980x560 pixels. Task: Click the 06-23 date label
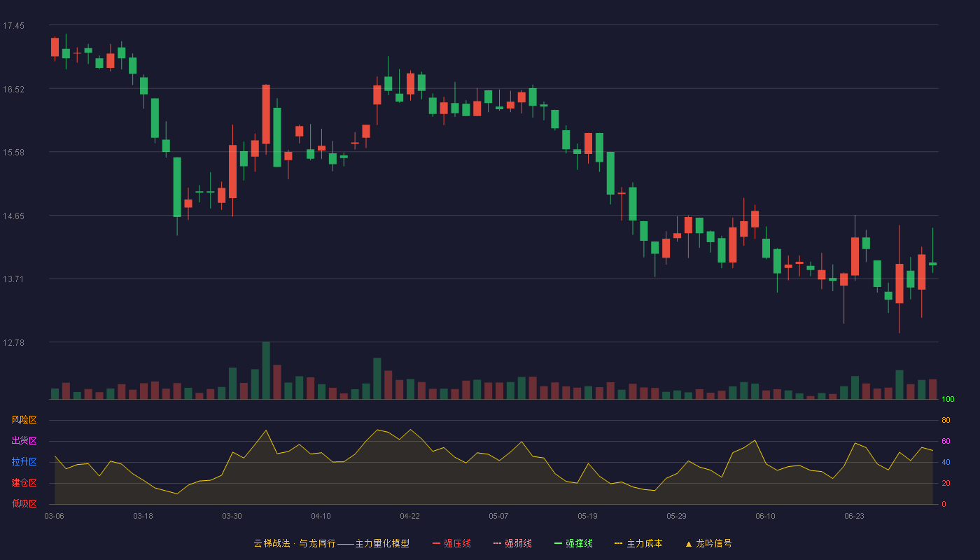pyautogui.click(x=854, y=516)
